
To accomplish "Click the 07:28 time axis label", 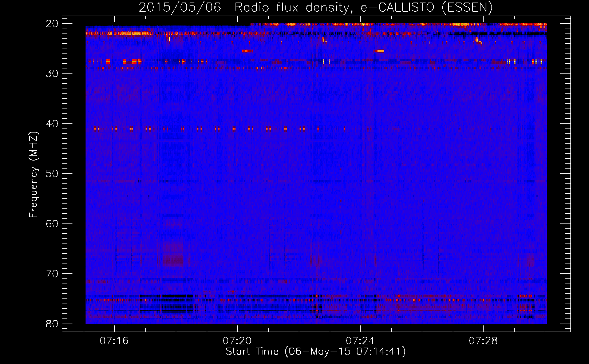I will [483, 341].
